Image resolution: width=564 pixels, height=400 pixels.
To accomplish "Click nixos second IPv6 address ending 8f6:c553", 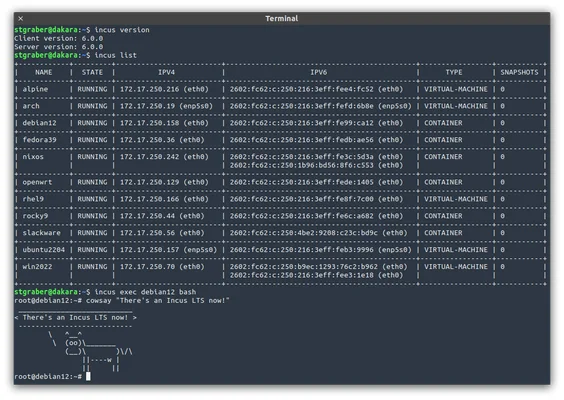I will tap(302, 165).
